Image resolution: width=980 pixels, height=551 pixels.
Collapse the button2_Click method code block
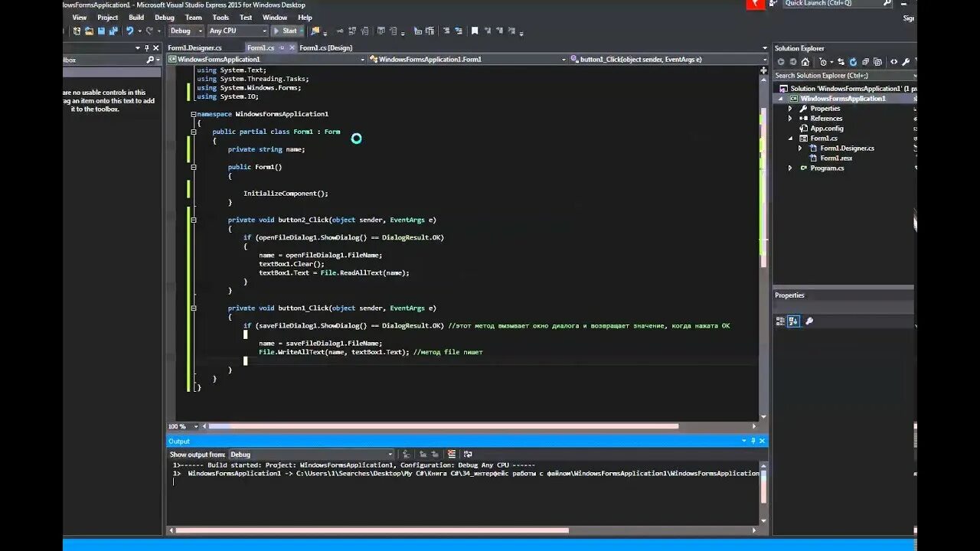[194, 220]
